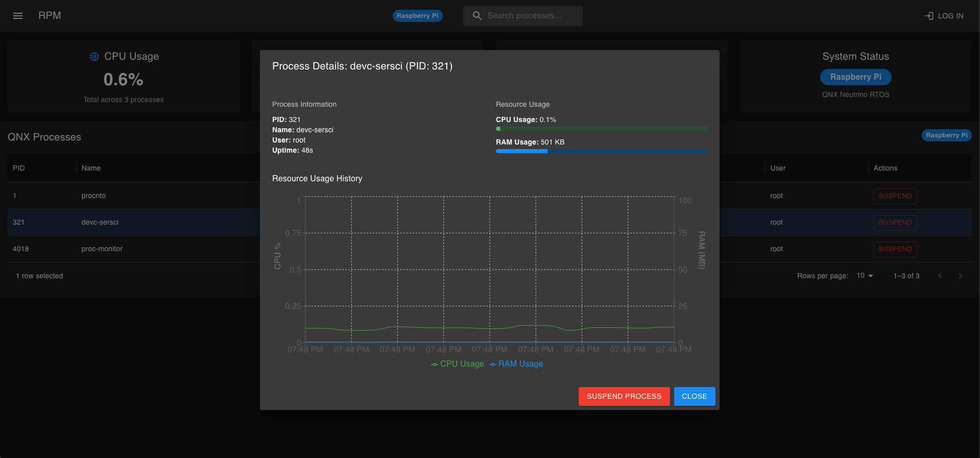Viewport: 980px width, 458px height.
Task: Click the login arrow icon
Action: 928,16
